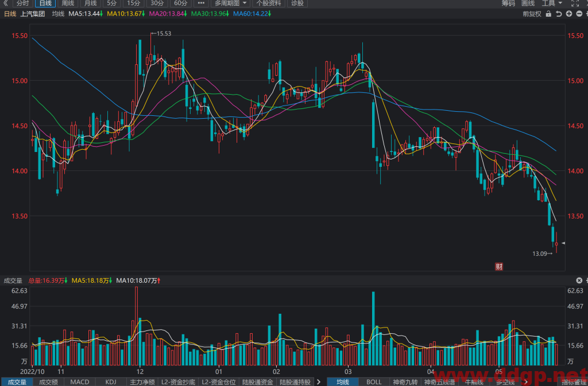Click the MA5:13.44 legend value
This screenshot has width=588, height=386.
click(x=86, y=14)
